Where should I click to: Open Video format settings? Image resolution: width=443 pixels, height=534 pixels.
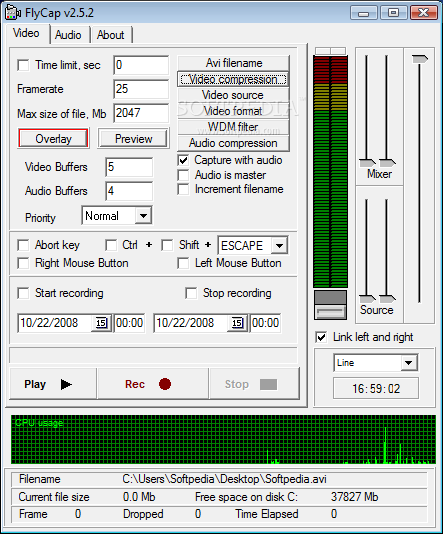(x=234, y=111)
